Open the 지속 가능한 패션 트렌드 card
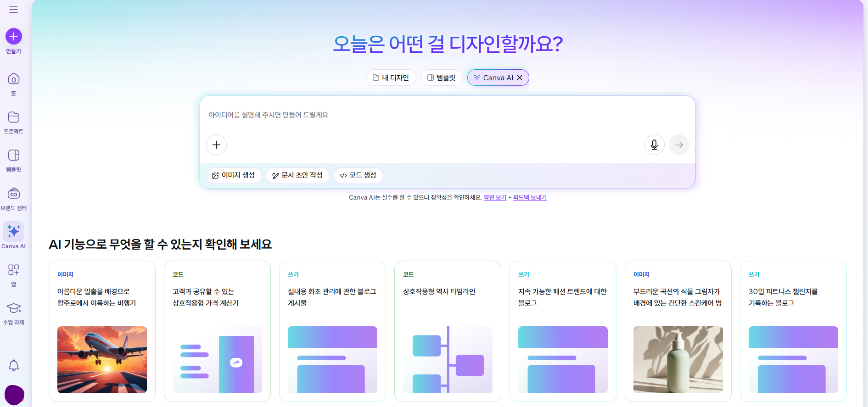 pos(563,331)
